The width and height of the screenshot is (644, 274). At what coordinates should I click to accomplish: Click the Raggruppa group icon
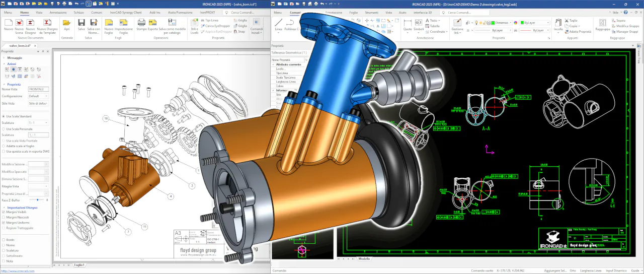pos(602,23)
